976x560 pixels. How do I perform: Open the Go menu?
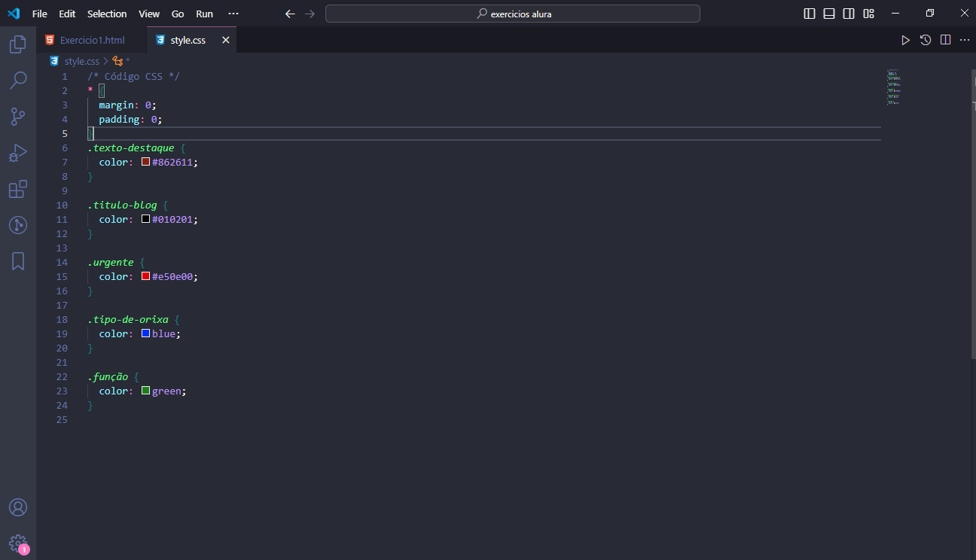click(x=178, y=14)
